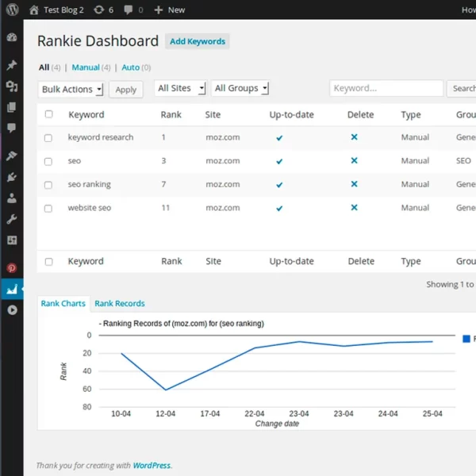This screenshot has height=476, width=476.
Task: Delete the seo ranking row
Action: click(354, 184)
